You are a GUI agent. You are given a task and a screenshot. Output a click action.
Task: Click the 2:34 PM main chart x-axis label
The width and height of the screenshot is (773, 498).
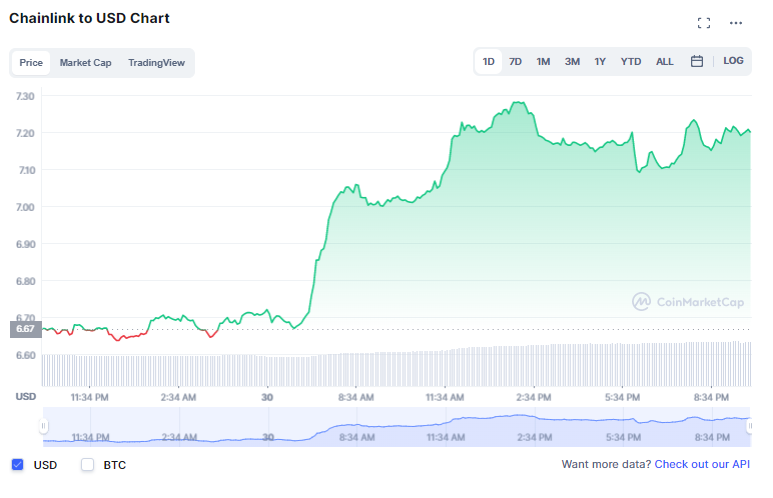533,397
